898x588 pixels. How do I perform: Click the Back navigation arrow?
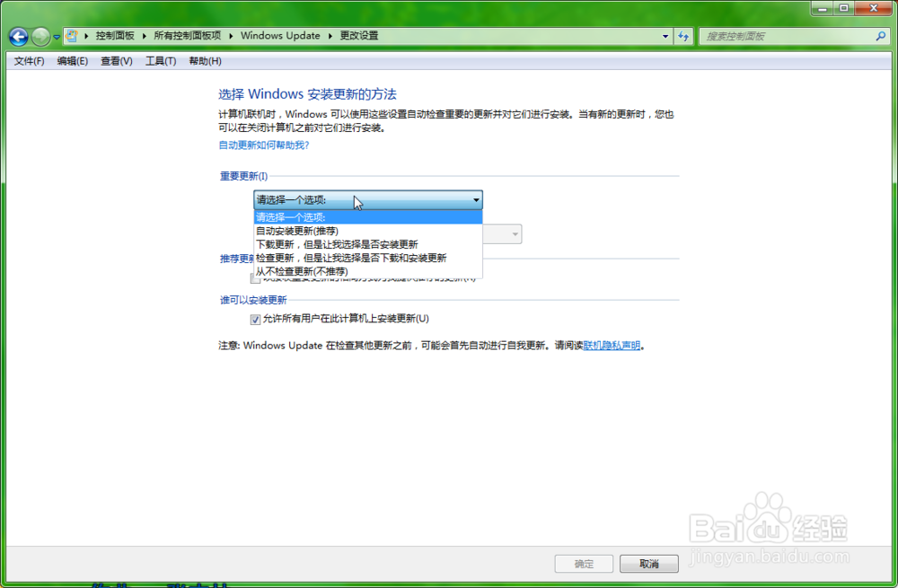click(17, 36)
